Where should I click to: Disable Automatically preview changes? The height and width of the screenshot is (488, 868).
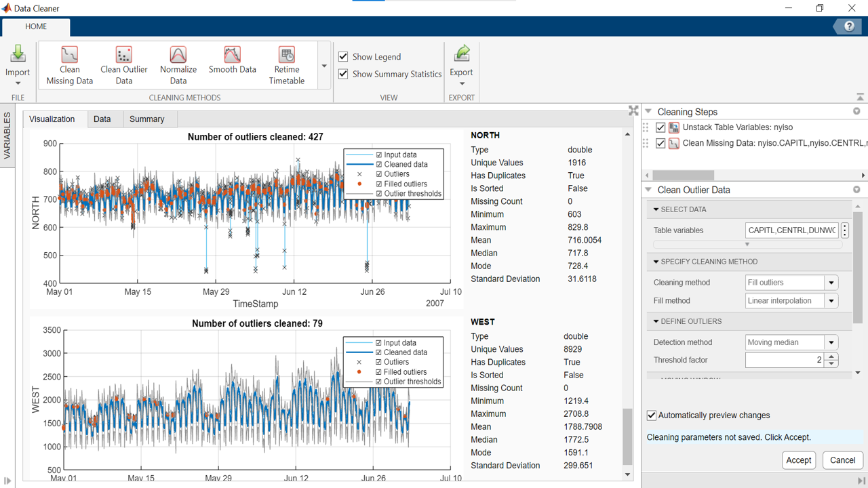pyautogui.click(x=651, y=415)
